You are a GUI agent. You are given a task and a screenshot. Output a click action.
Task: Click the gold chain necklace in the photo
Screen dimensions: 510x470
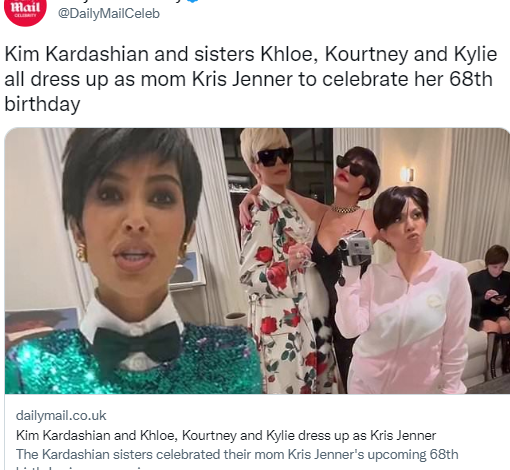pyautogui.click(x=345, y=209)
